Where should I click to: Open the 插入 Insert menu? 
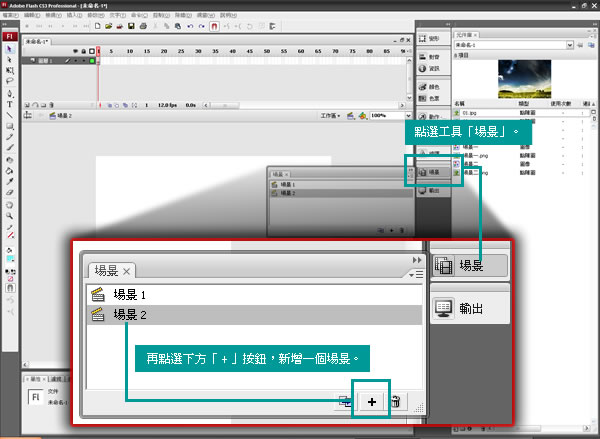tap(74, 15)
